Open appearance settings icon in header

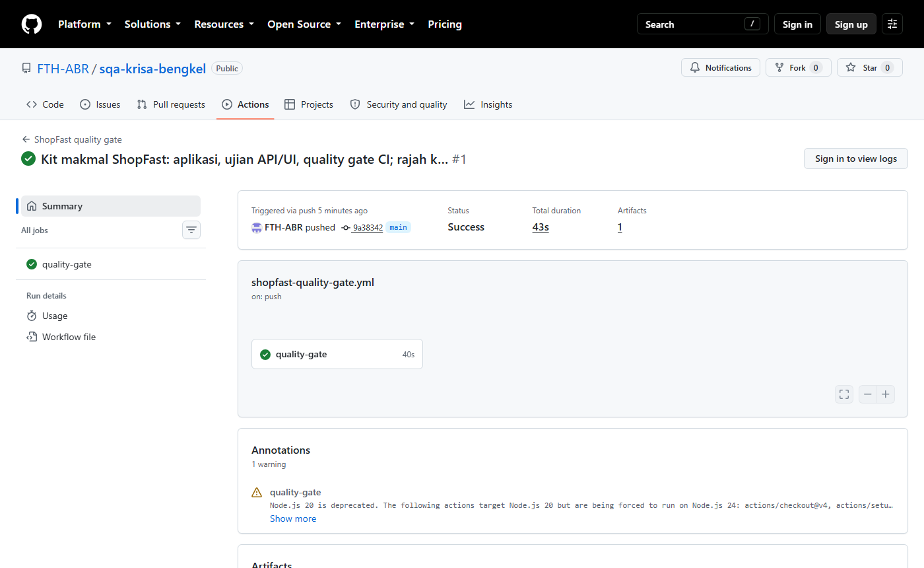click(x=892, y=24)
